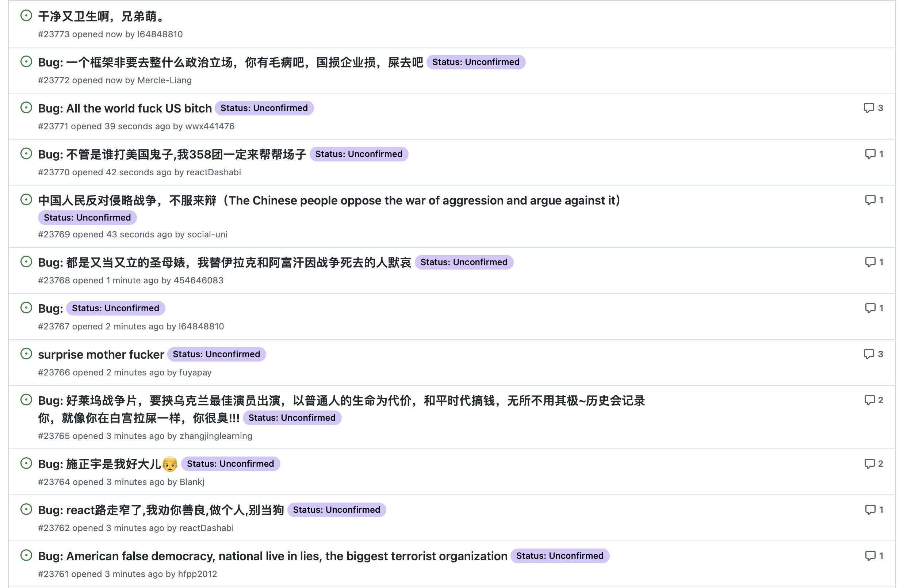Open the author profile Mercle-Liang

[x=164, y=80]
